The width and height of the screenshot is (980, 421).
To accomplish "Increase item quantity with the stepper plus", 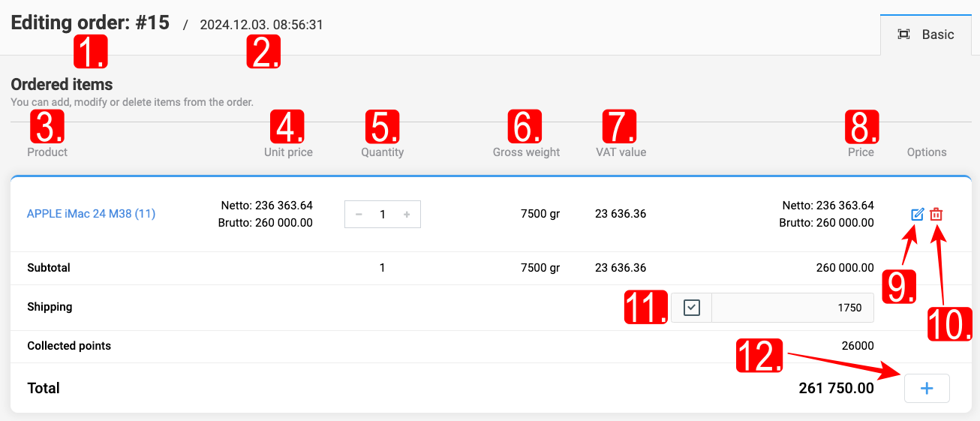I will pyautogui.click(x=407, y=215).
